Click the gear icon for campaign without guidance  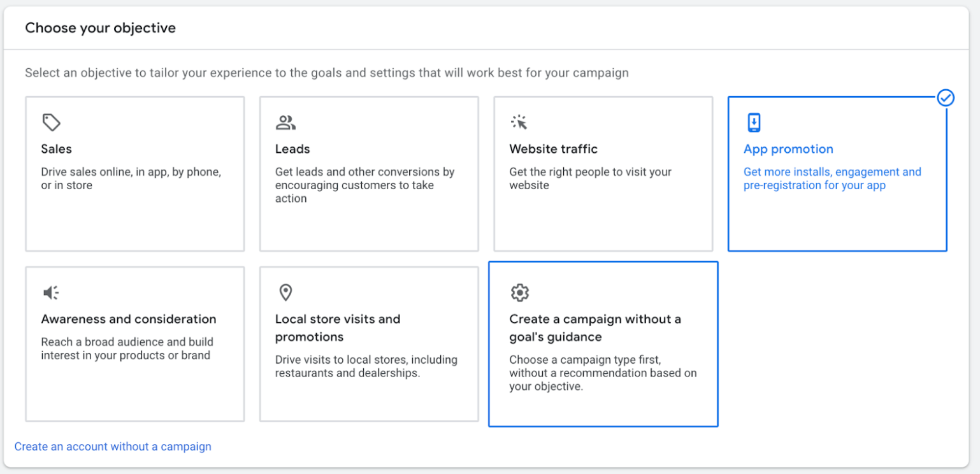coord(520,292)
